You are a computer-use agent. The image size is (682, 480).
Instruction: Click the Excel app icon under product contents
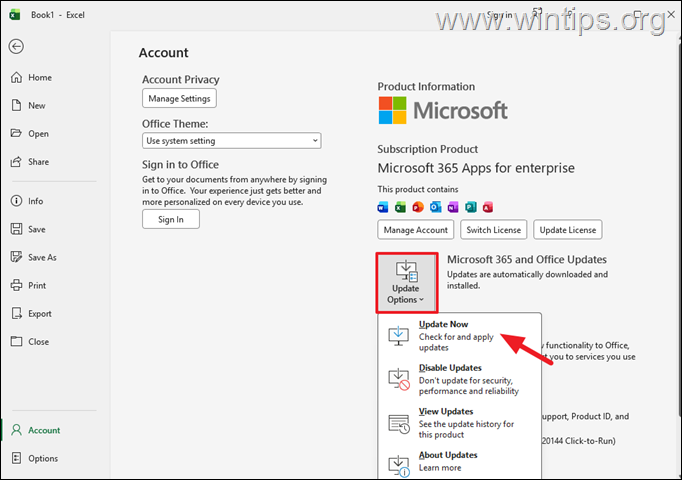point(400,207)
